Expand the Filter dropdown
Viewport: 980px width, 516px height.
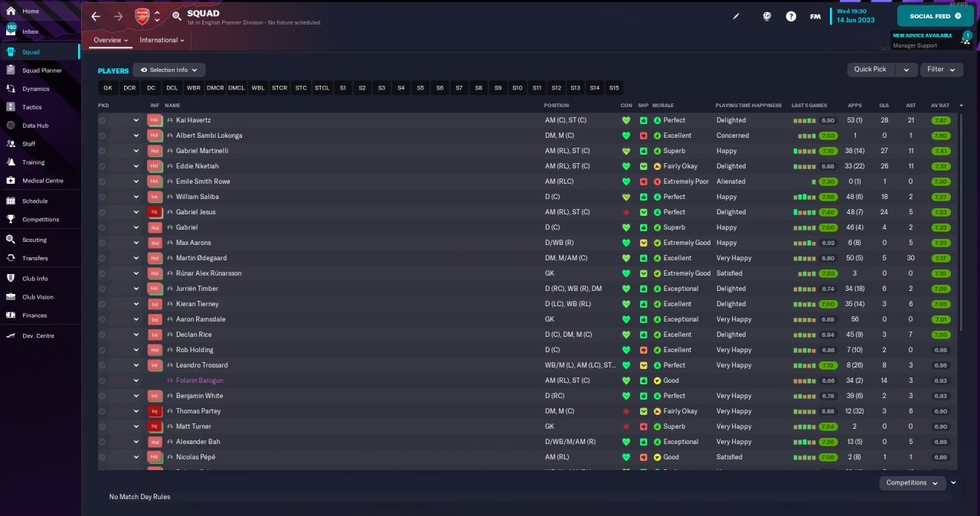942,69
